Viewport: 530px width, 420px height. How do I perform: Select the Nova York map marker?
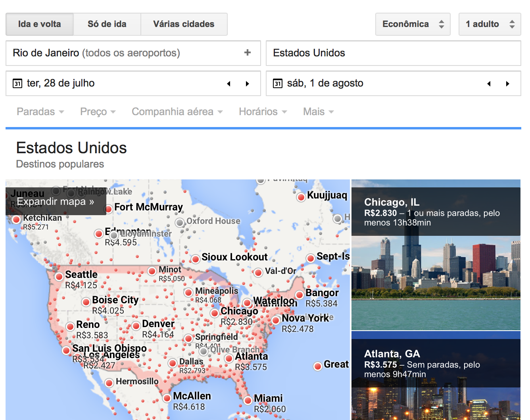coord(276,320)
